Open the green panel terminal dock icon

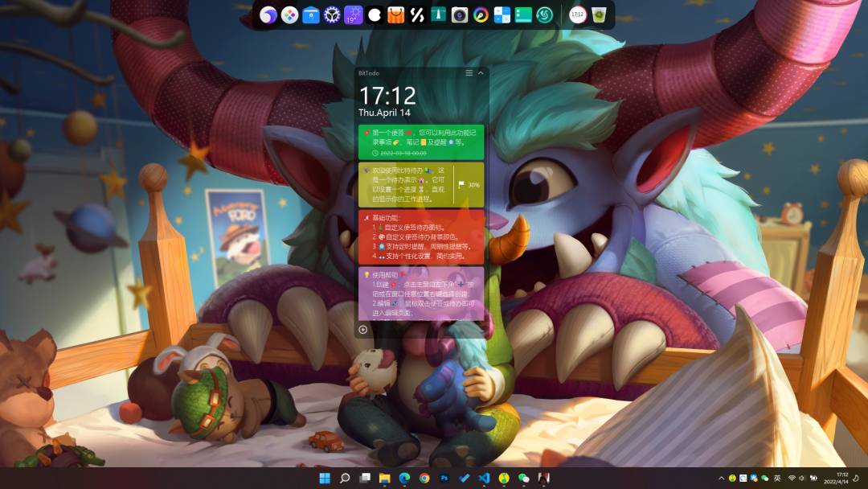(x=523, y=15)
